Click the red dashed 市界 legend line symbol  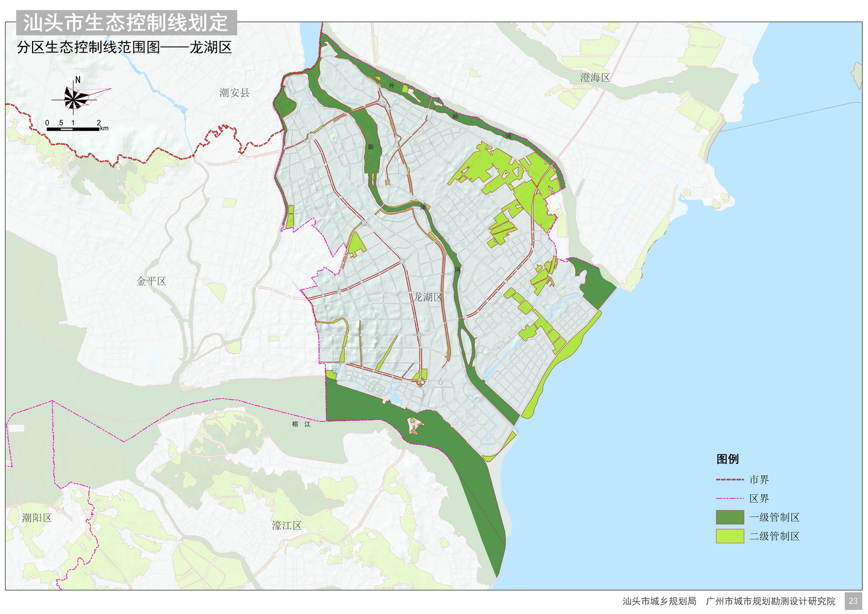click(730, 479)
